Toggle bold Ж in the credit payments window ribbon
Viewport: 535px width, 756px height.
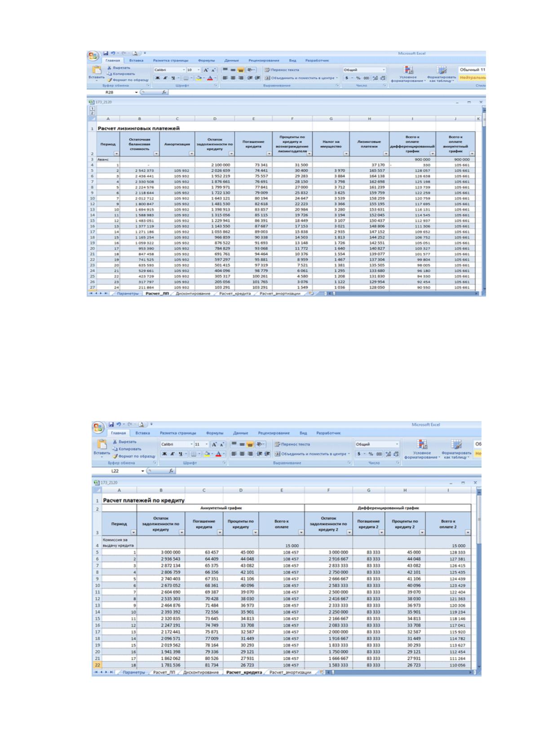pos(165,454)
